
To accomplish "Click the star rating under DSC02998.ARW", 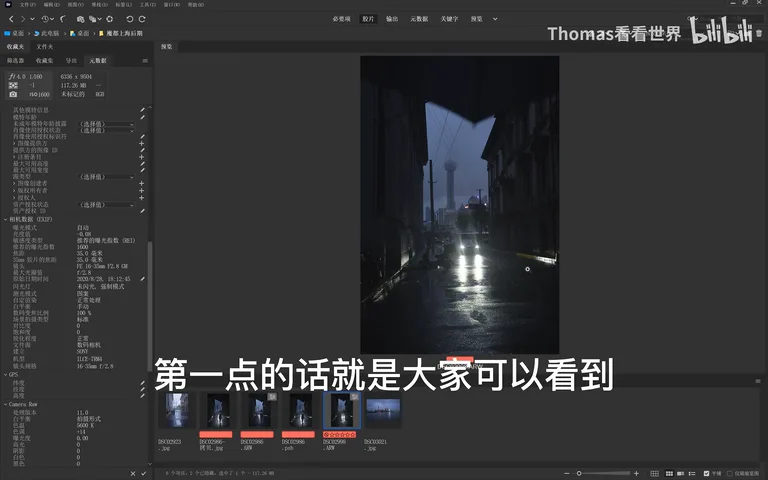I will click(339, 434).
